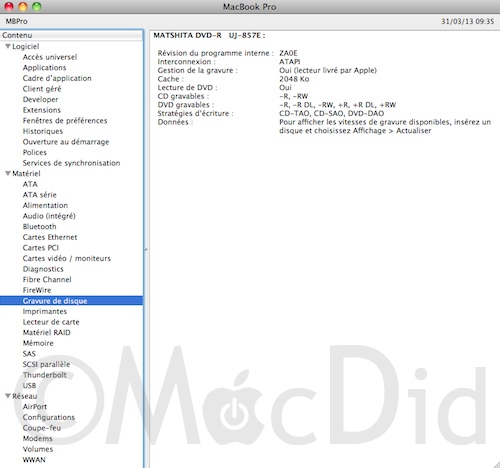Select Accès universel in sidebar
The width and height of the screenshot is (500, 468).
tap(50, 57)
